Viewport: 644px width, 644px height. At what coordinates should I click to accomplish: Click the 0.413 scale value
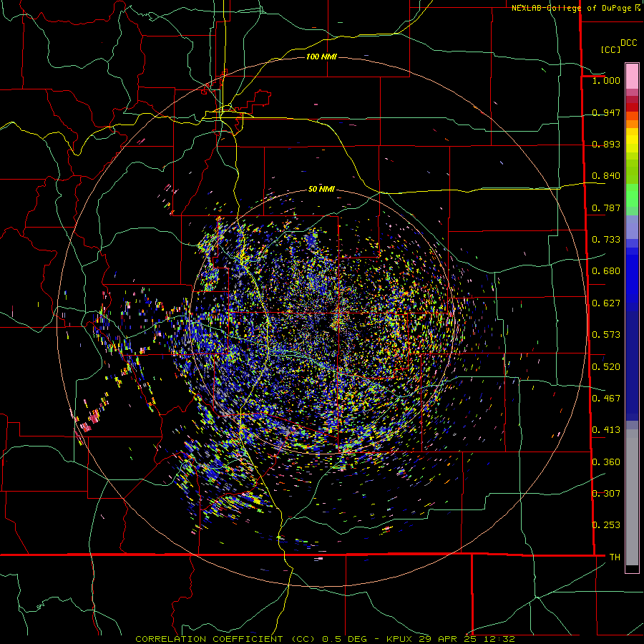click(606, 430)
